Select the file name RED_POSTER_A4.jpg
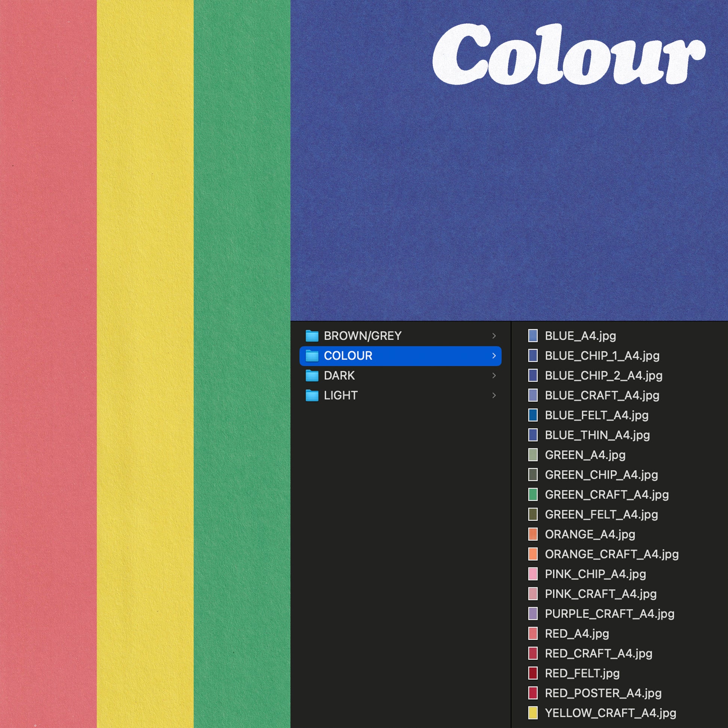The image size is (728, 728). (603, 693)
